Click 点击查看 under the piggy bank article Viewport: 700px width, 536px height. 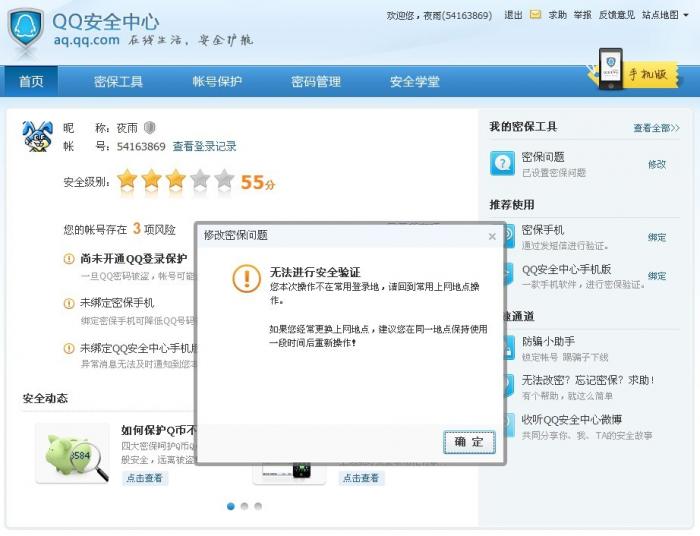pos(144,478)
